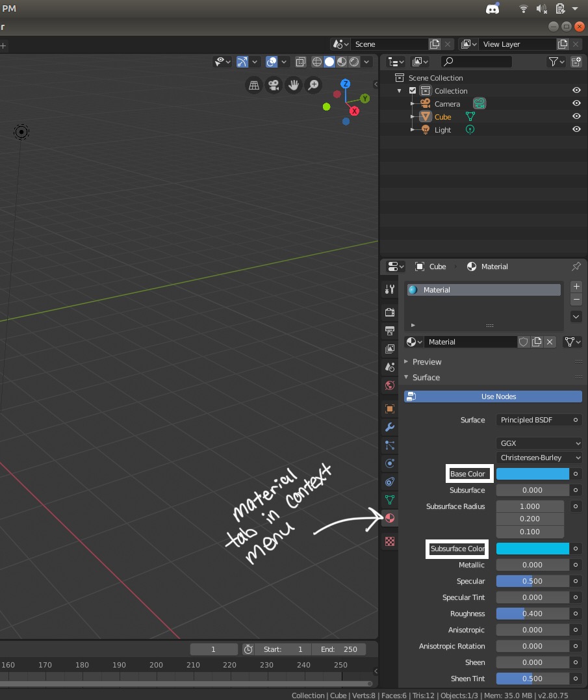
Task: Adjust the Roughness slider
Action: tap(532, 614)
